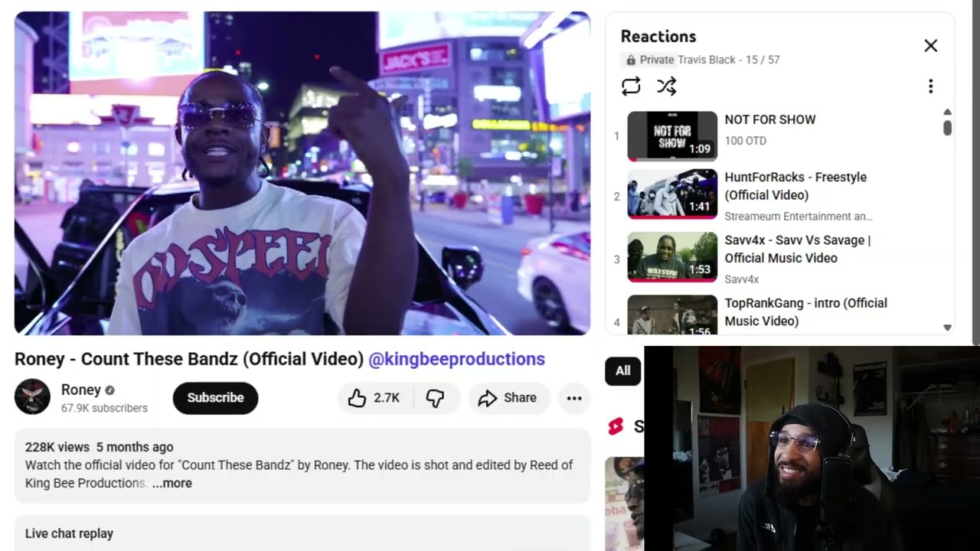980x551 pixels.
Task: Select Savv4x - Savv Vs Savage title
Action: [x=798, y=249]
